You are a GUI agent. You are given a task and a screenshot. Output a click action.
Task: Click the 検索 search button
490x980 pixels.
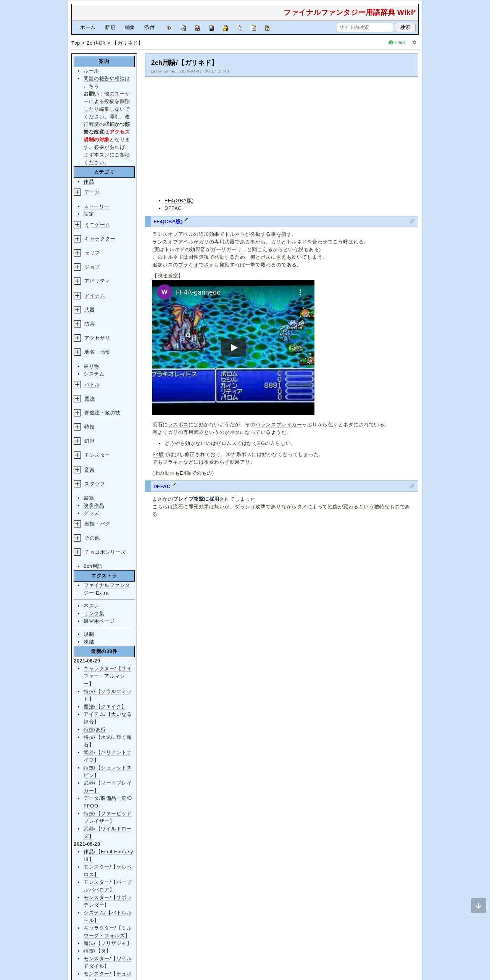(405, 27)
